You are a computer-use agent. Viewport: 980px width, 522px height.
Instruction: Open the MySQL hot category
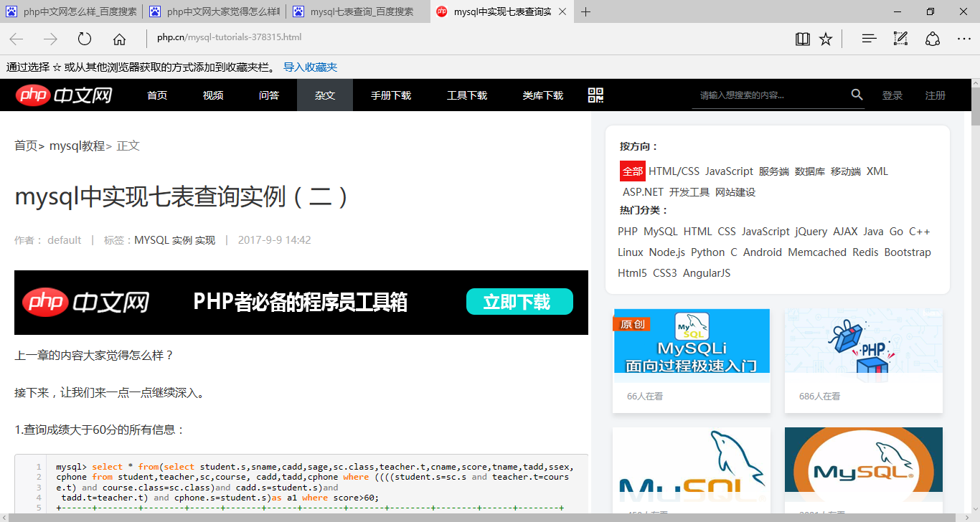coord(661,232)
